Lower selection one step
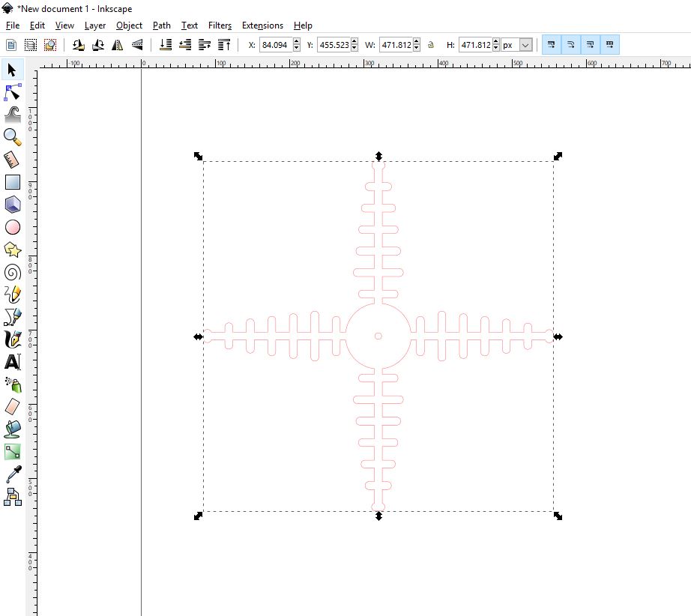The width and height of the screenshot is (691, 616). pyautogui.click(x=185, y=44)
